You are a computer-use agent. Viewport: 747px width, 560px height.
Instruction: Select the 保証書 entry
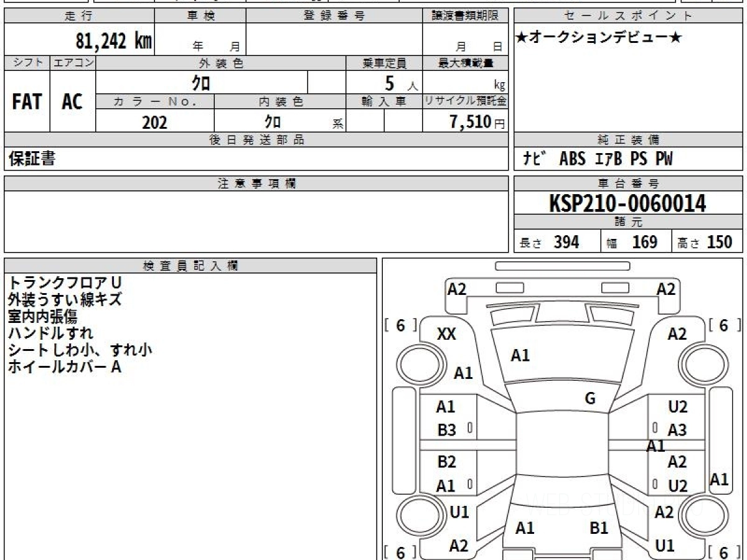pyautogui.click(x=32, y=159)
